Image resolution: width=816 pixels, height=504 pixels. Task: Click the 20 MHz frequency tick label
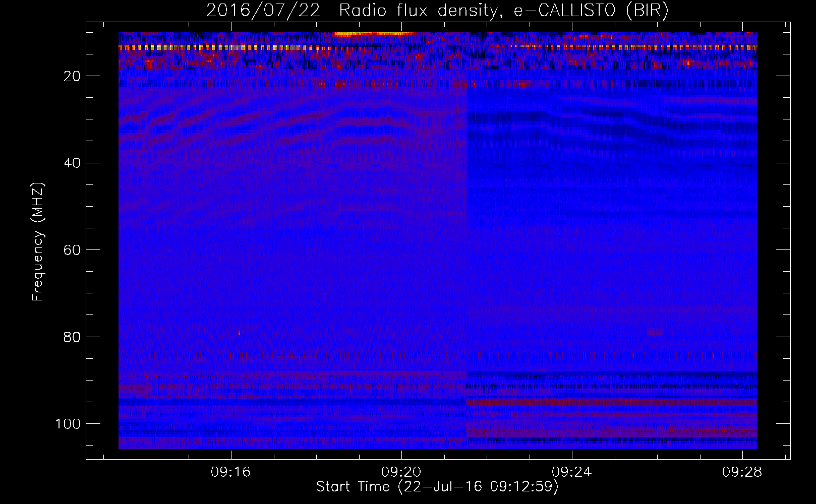click(x=73, y=76)
